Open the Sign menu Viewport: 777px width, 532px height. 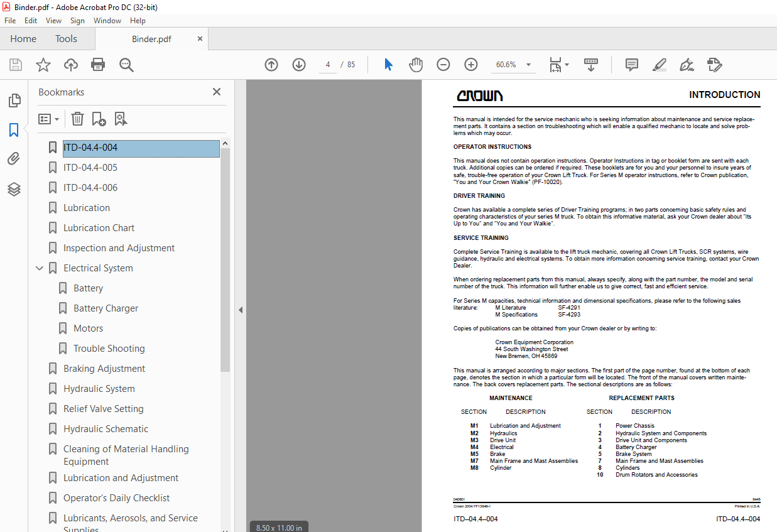tap(77, 21)
